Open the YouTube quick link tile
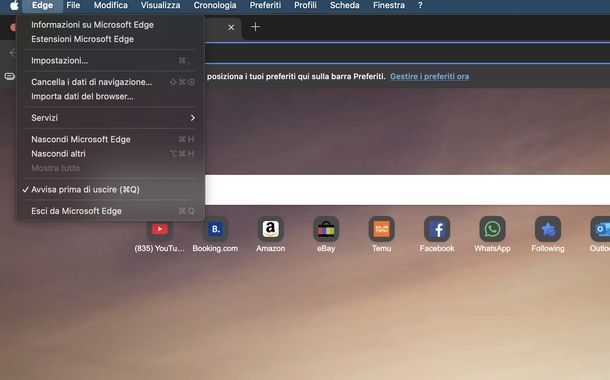Viewport: 610px width, 380px height. click(160, 229)
